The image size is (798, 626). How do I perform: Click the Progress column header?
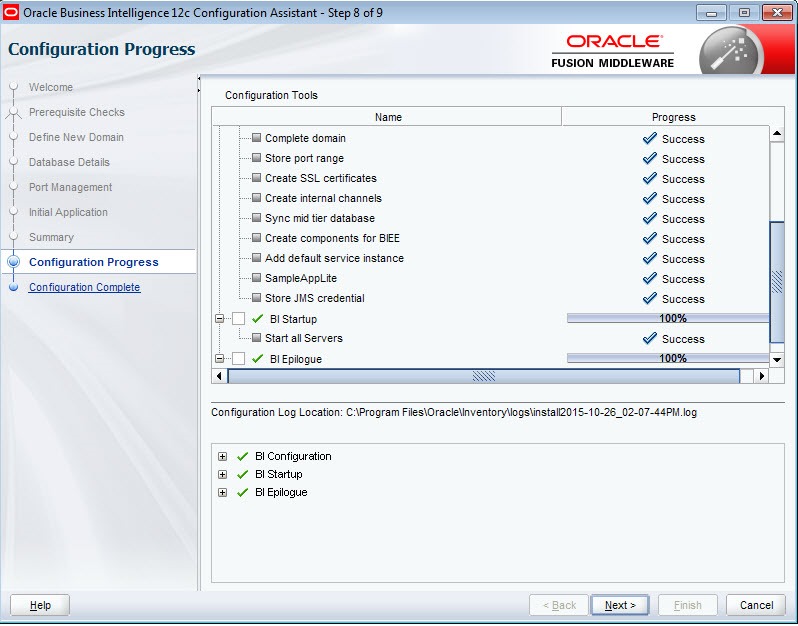coord(673,117)
